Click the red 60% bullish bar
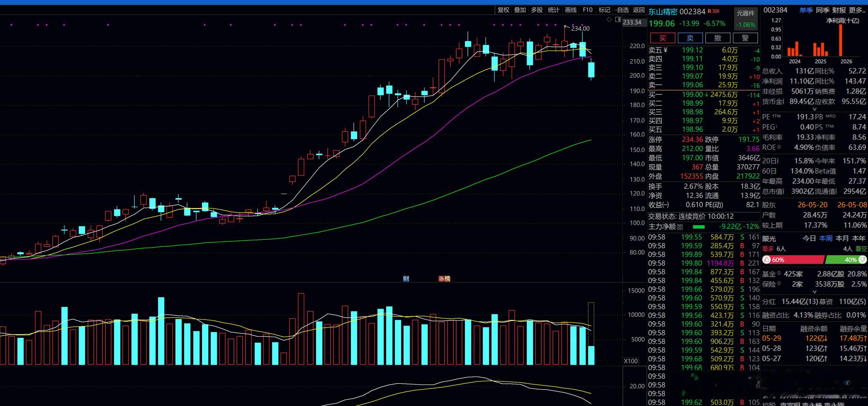 (793, 259)
